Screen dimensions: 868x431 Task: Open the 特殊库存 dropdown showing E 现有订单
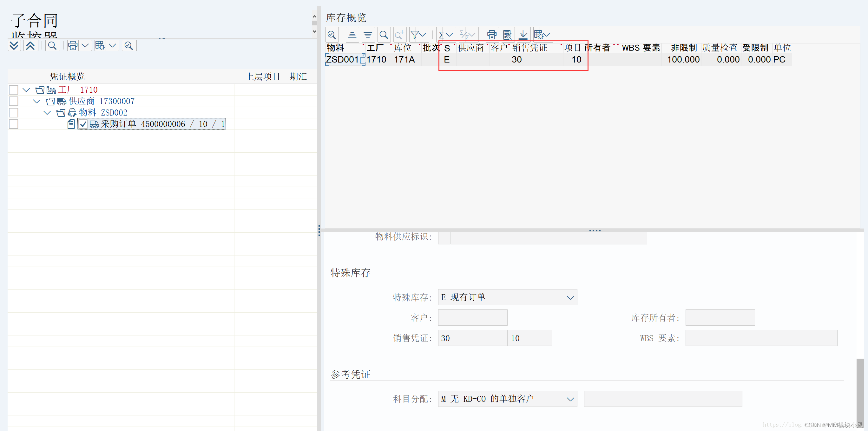click(570, 298)
